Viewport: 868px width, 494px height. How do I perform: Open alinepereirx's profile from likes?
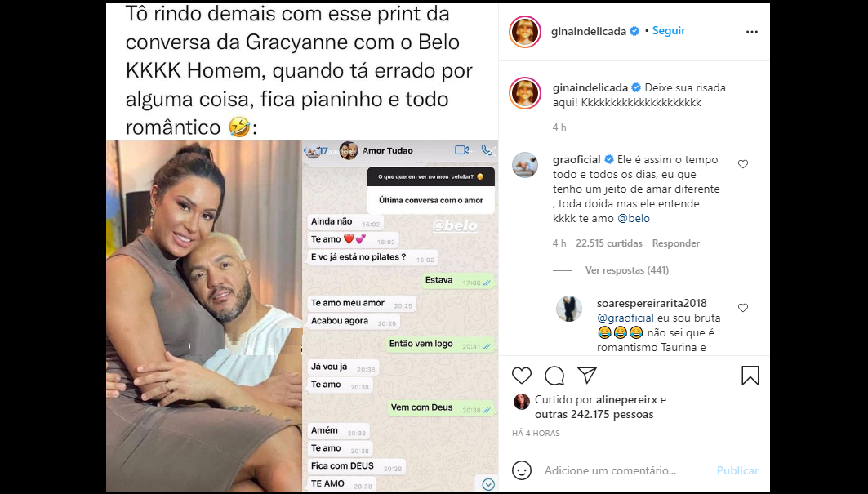(626, 399)
